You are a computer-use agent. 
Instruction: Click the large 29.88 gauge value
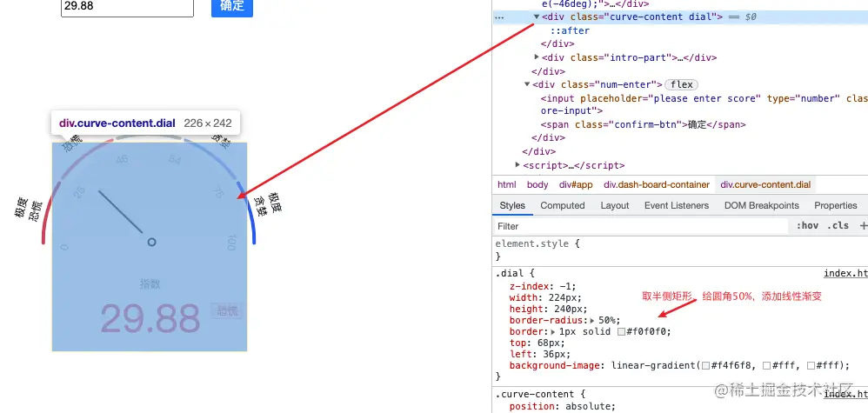click(150, 318)
